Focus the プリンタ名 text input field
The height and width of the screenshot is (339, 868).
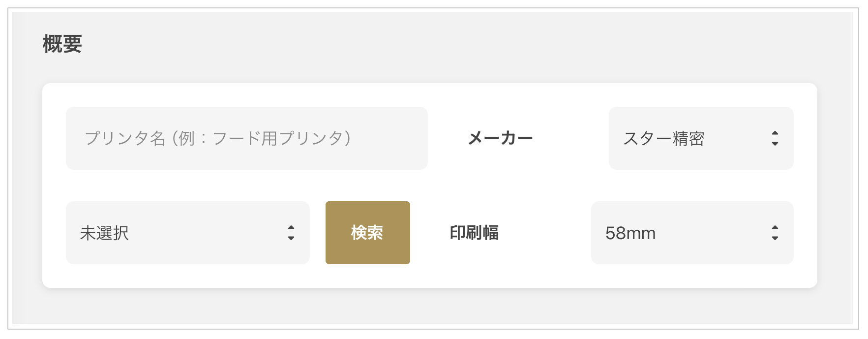coord(247,138)
